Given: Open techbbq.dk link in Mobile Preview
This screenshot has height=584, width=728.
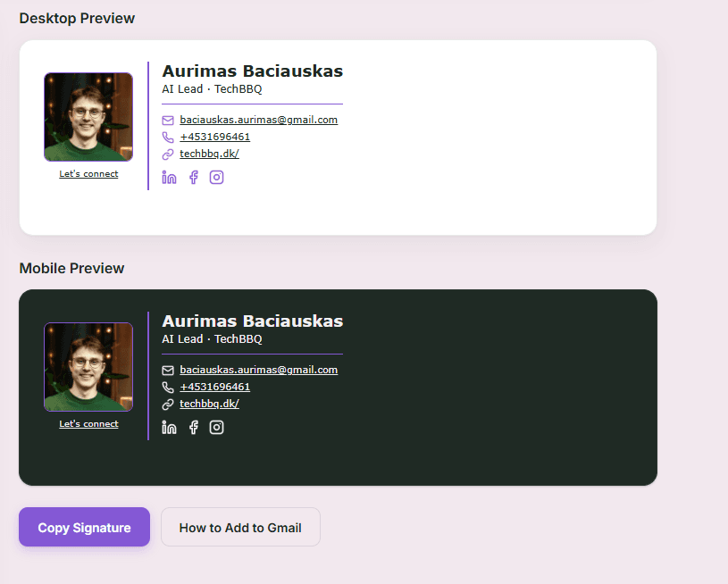Looking at the screenshot, I should click(209, 404).
